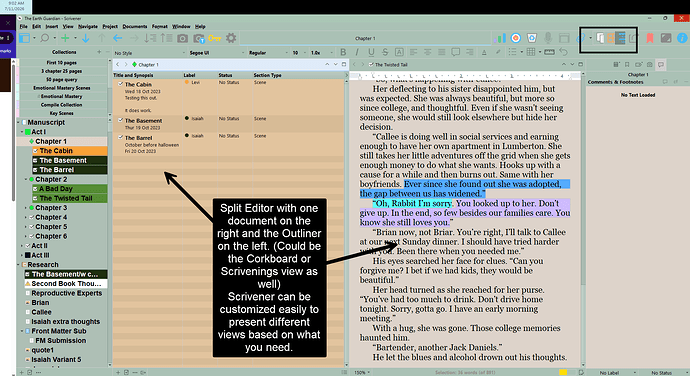The width and height of the screenshot is (690, 376).
Task: Open the View layout icon in toolbar
Action: (x=24, y=38)
